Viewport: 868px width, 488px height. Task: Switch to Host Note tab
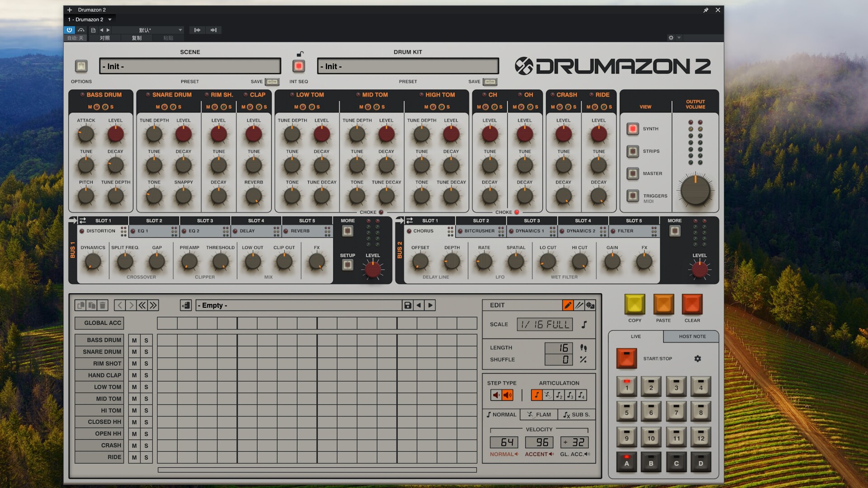pos(692,337)
